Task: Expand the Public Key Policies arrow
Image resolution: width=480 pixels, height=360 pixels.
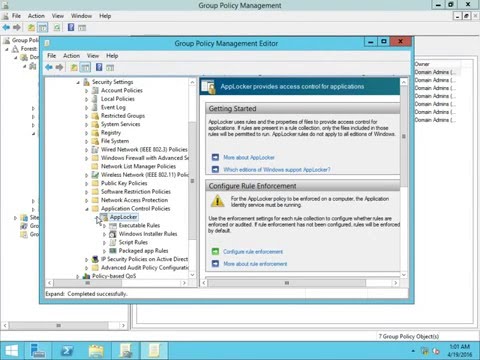Action: tap(87, 183)
